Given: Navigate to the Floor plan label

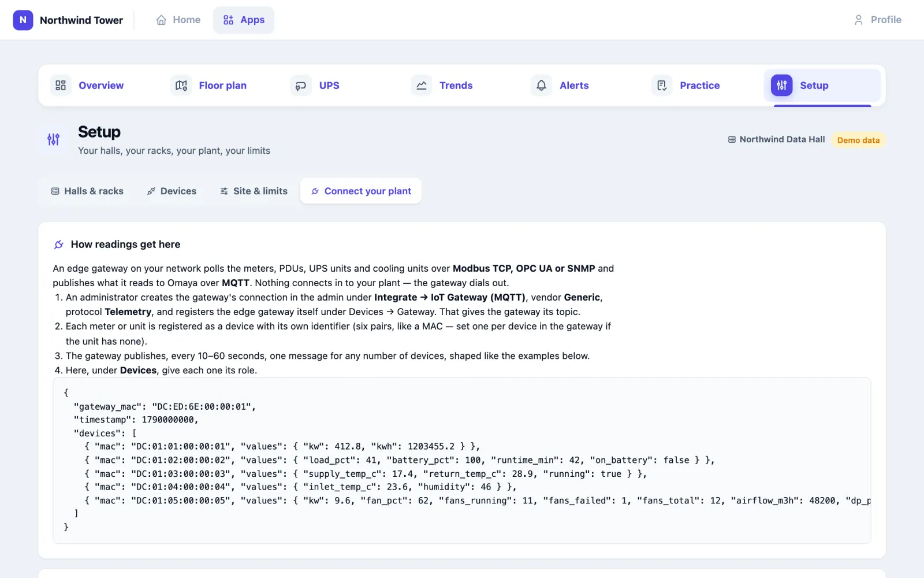Looking at the screenshot, I should (223, 86).
